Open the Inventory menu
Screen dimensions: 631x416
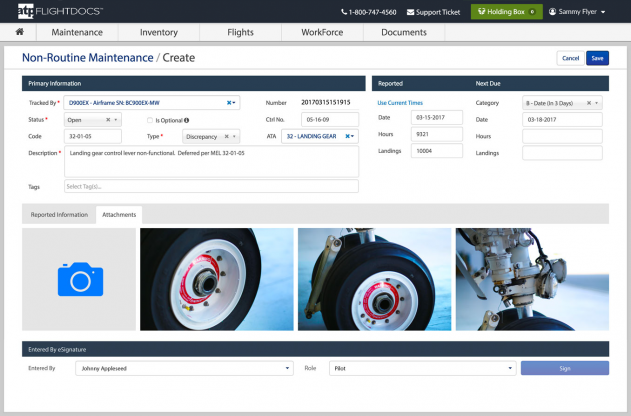click(x=159, y=33)
